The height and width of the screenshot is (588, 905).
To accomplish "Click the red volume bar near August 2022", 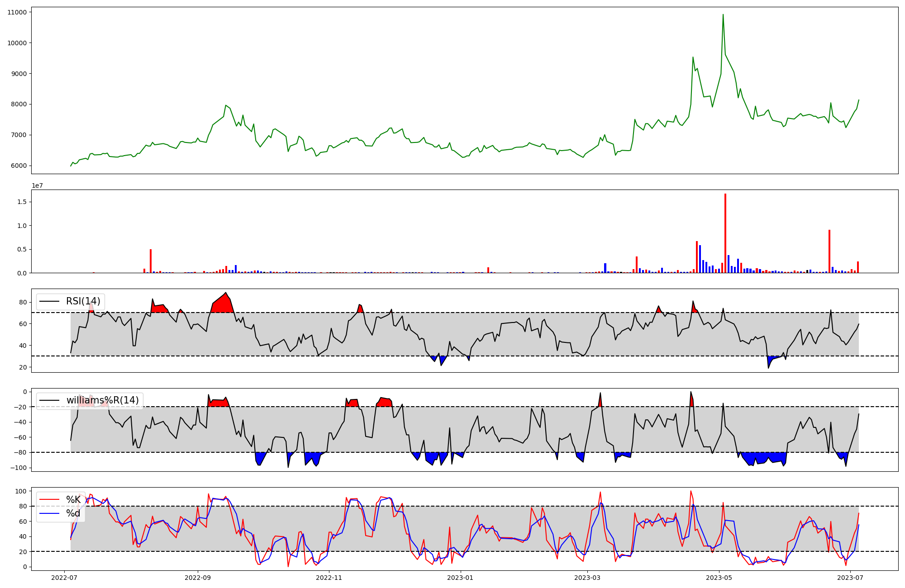I will pyautogui.click(x=151, y=261).
